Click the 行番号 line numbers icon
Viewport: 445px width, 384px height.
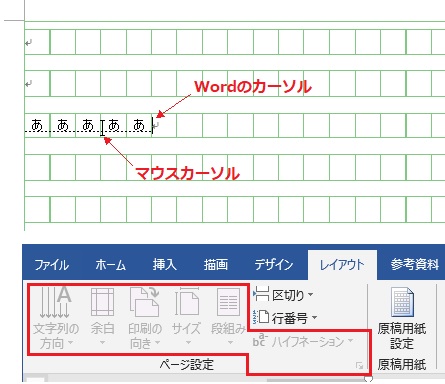click(261, 317)
